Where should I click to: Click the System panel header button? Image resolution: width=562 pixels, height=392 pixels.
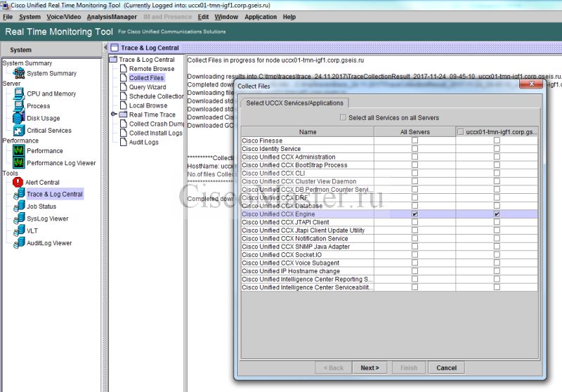click(x=51, y=50)
